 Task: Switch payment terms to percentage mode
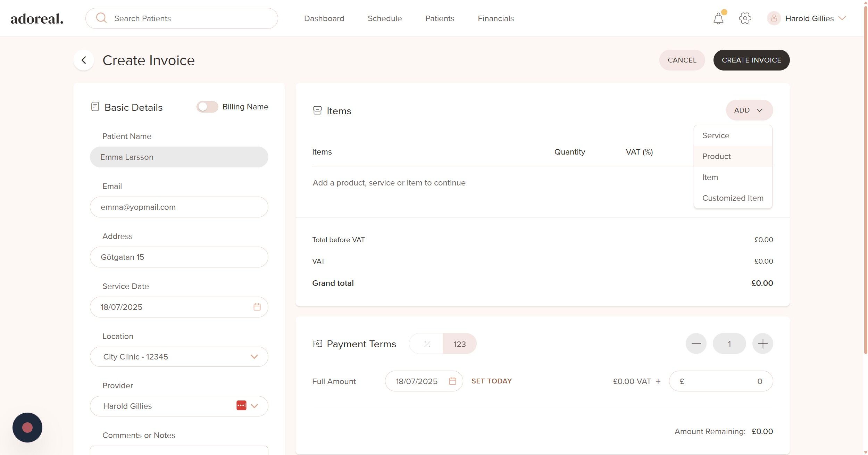tap(427, 344)
